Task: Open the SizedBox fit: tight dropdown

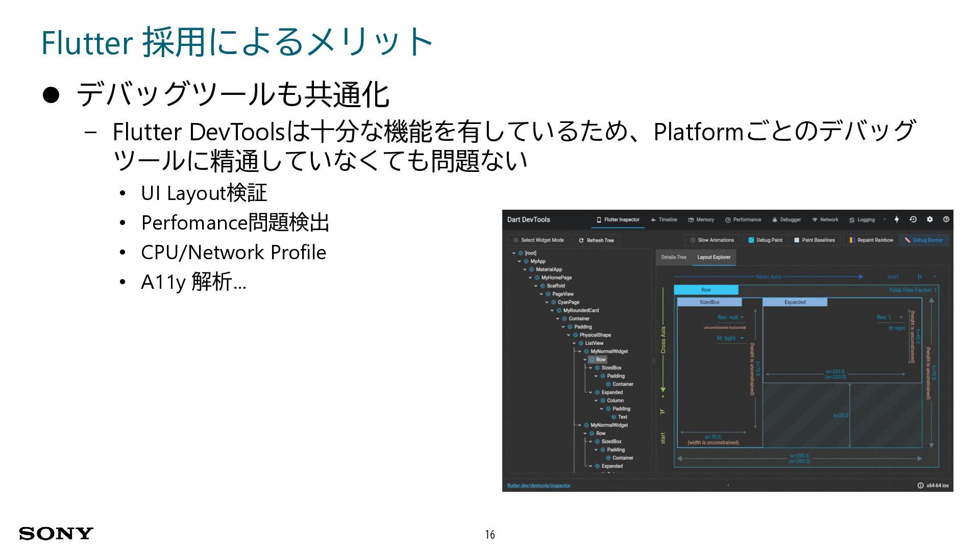Action: click(730, 339)
